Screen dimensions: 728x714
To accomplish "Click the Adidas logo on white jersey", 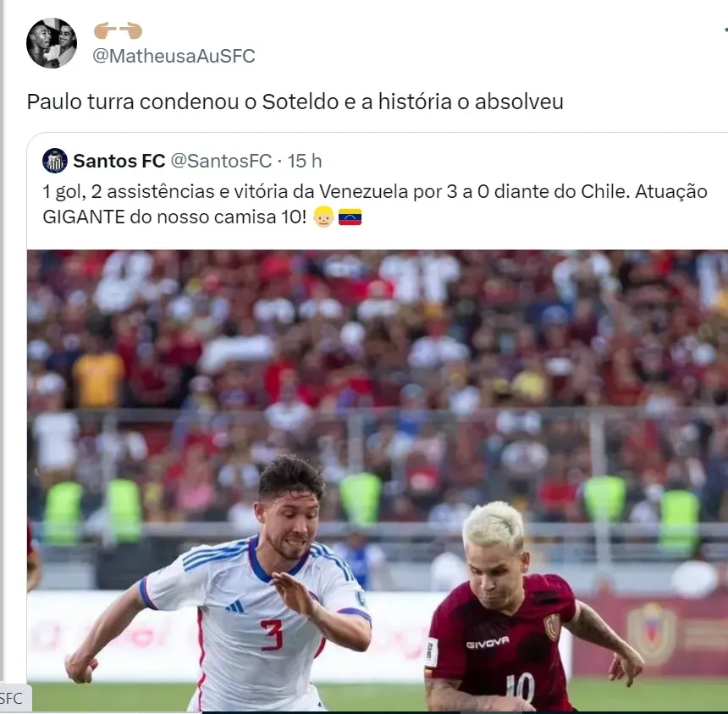I will (235, 607).
